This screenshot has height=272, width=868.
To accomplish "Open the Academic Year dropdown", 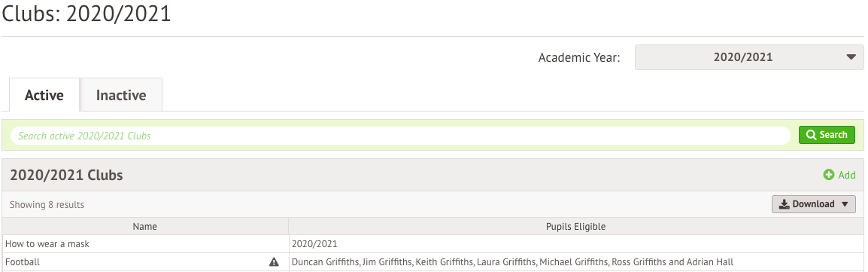I will (x=748, y=57).
